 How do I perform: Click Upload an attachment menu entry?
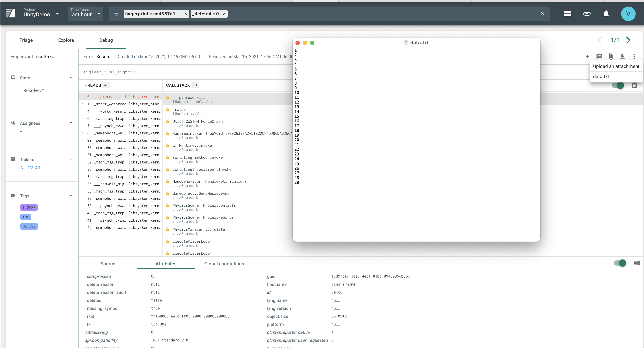click(616, 66)
